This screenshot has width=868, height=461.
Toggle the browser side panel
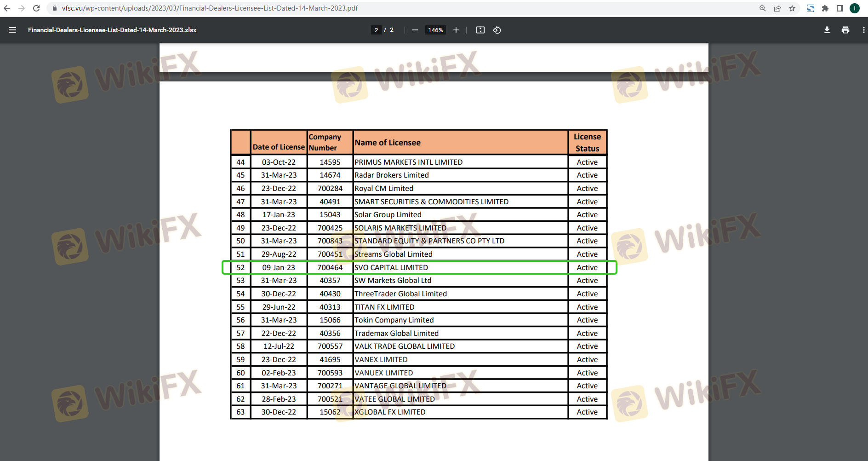pyautogui.click(x=840, y=8)
